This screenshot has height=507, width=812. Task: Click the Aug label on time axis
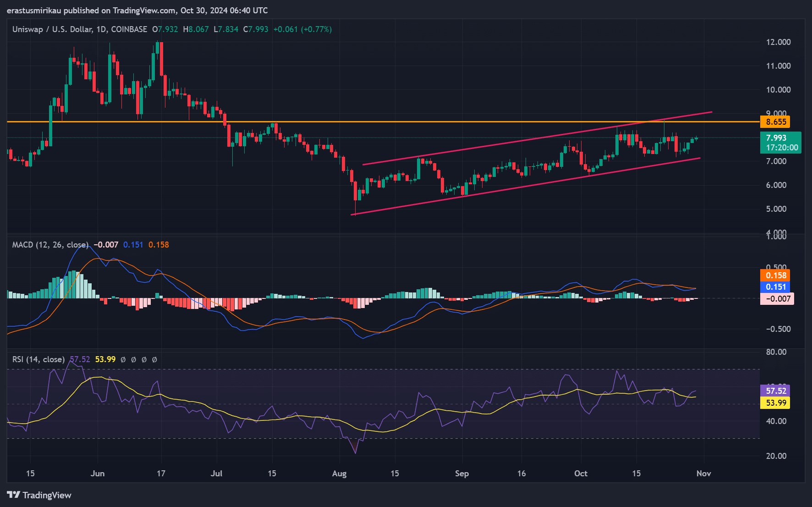coord(339,474)
